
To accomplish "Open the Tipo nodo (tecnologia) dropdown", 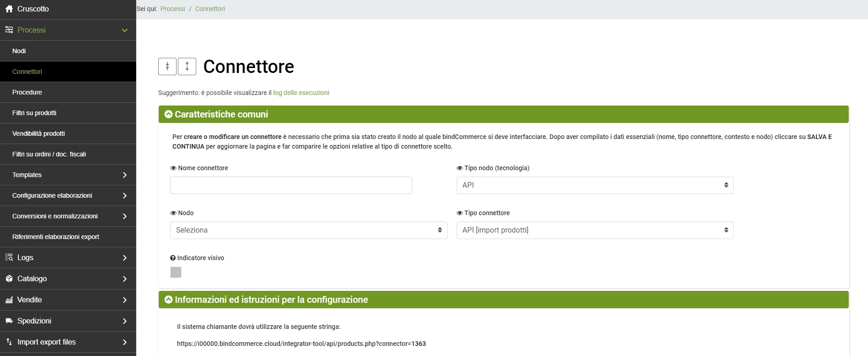I will (x=595, y=185).
